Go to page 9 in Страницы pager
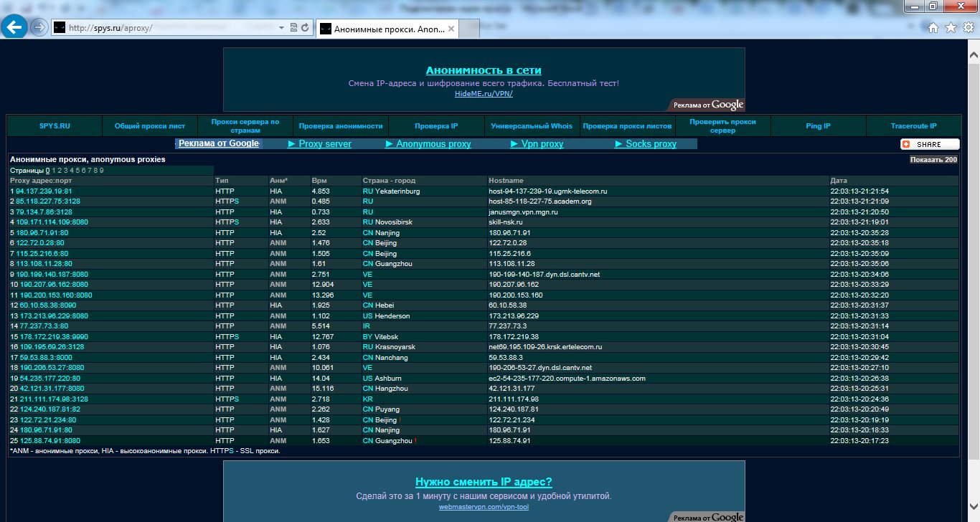The height and width of the screenshot is (522, 980). click(102, 171)
